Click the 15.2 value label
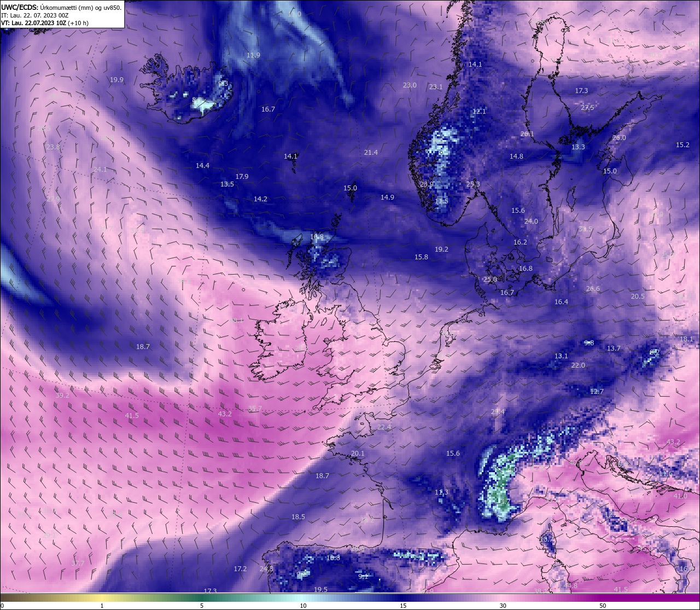The width and height of the screenshot is (700, 610). coord(682,145)
